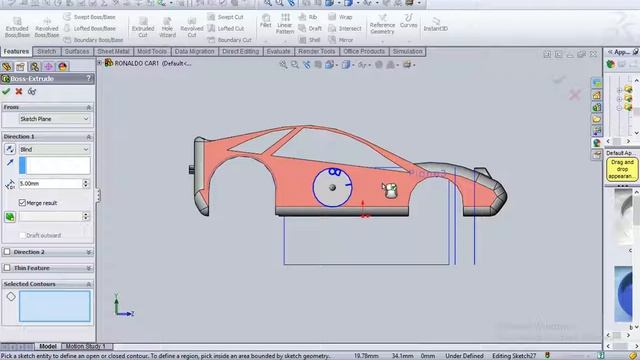Switch to the Mold Tools tab

(x=152, y=51)
